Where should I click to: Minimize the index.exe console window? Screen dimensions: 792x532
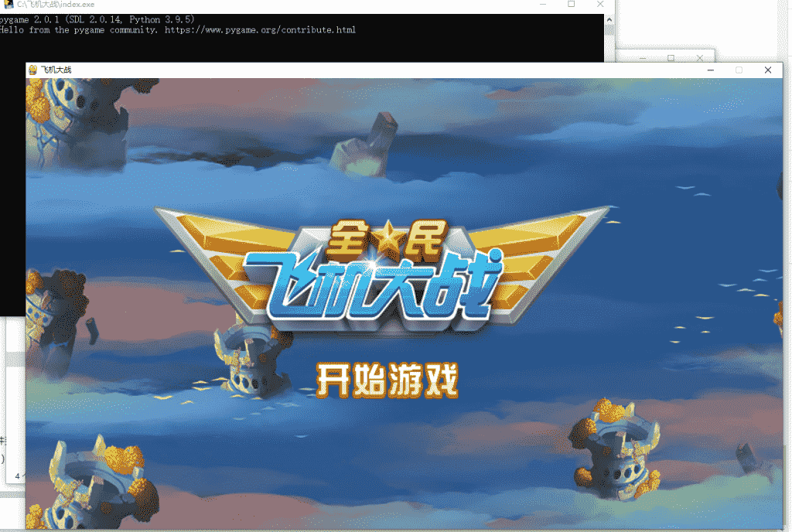click(x=543, y=4)
